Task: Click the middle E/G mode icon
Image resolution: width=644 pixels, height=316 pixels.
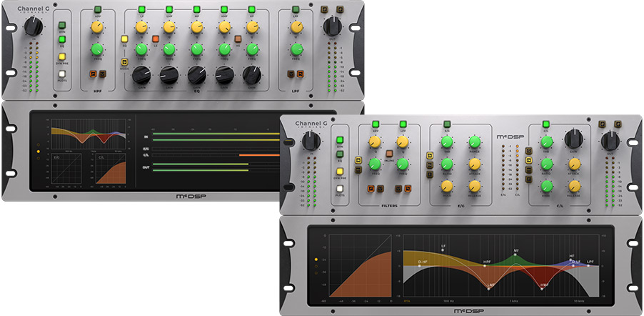Action: pyautogui.click(x=430, y=165)
